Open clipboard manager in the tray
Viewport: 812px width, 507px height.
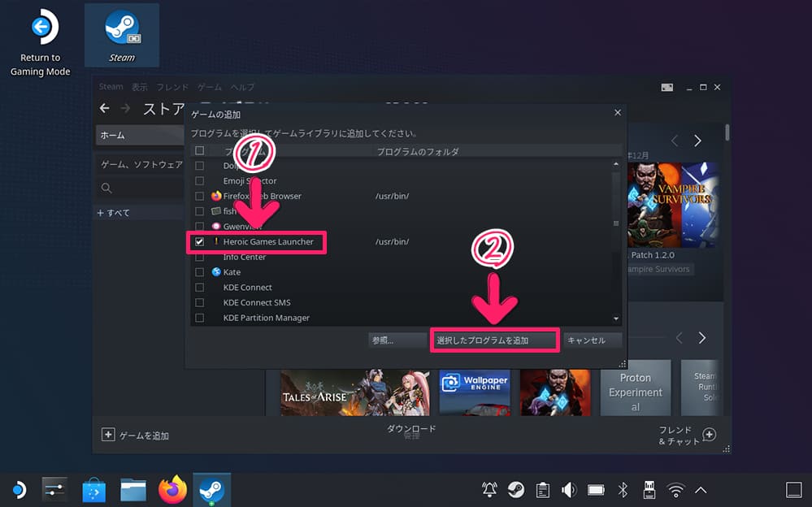coord(543,489)
